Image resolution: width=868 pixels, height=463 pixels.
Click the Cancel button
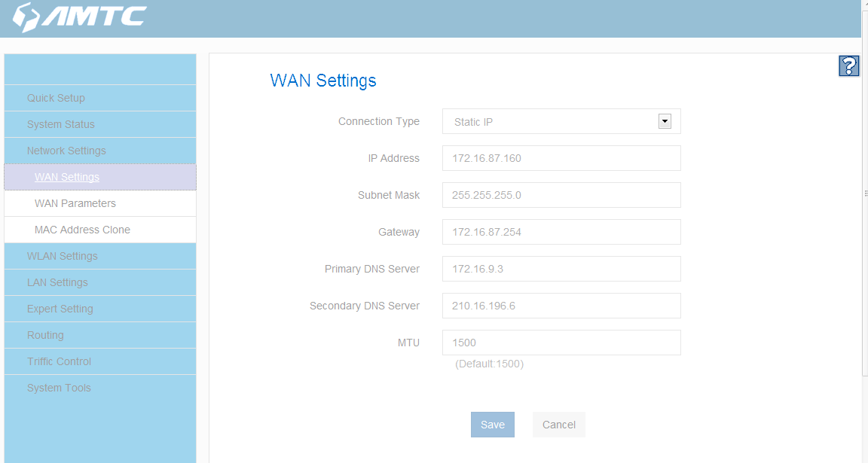pyautogui.click(x=558, y=425)
